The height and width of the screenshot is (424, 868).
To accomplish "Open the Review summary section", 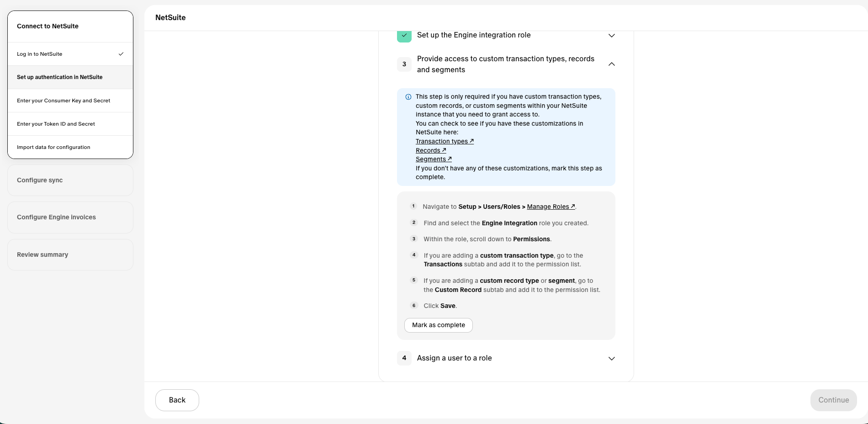I will click(70, 255).
